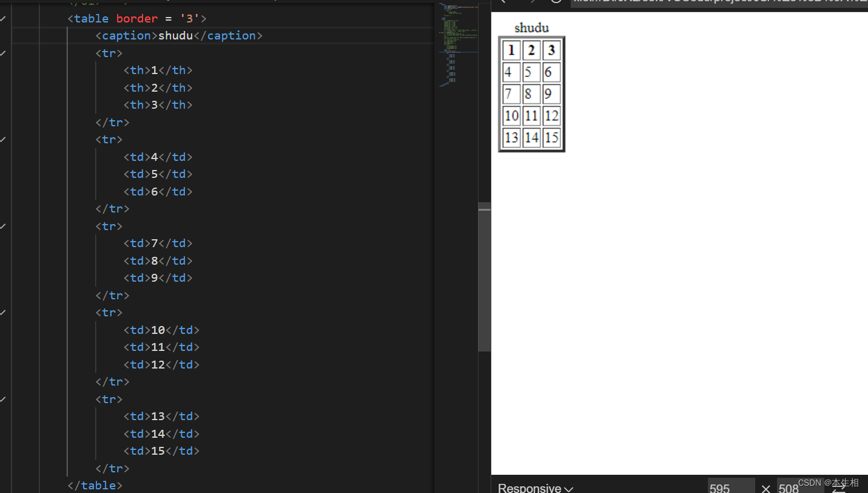
Task: Click the <td>11</td> code line
Action: (162, 347)
